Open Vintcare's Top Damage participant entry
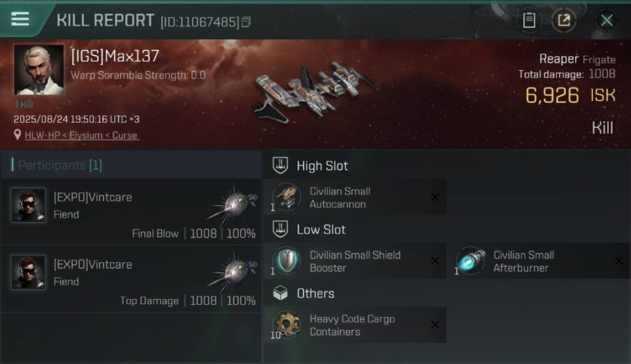 point(131,279)
